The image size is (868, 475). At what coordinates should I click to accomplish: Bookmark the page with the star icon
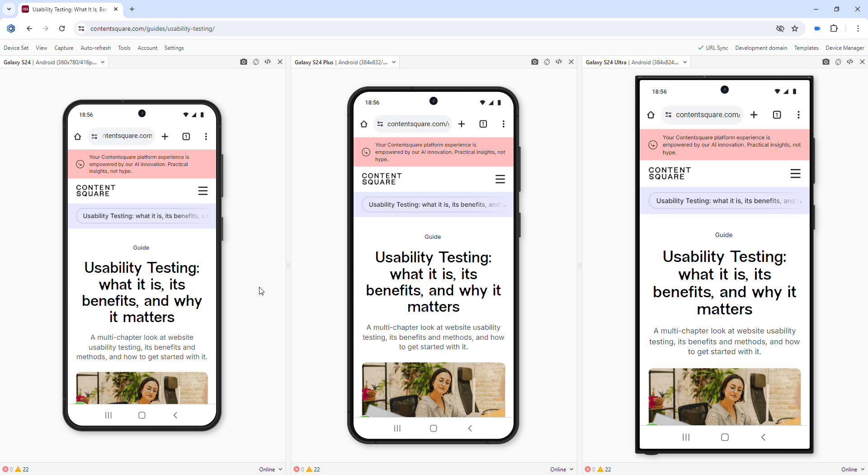795,28
